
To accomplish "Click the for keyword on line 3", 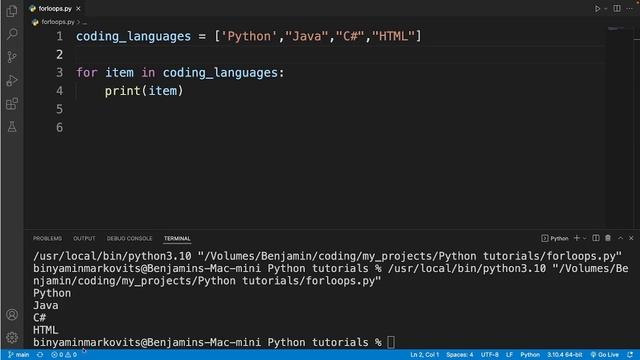I will pyautogui.click(x=87, y=73).
